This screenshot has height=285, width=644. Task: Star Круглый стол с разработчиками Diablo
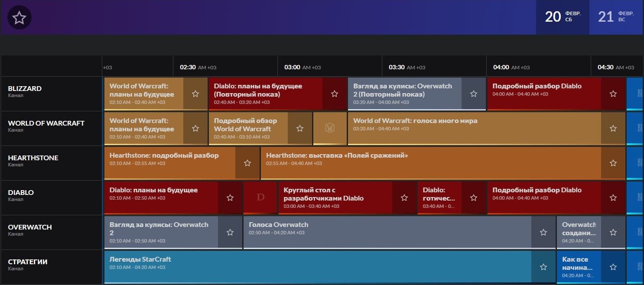click(x=404, y=198)
